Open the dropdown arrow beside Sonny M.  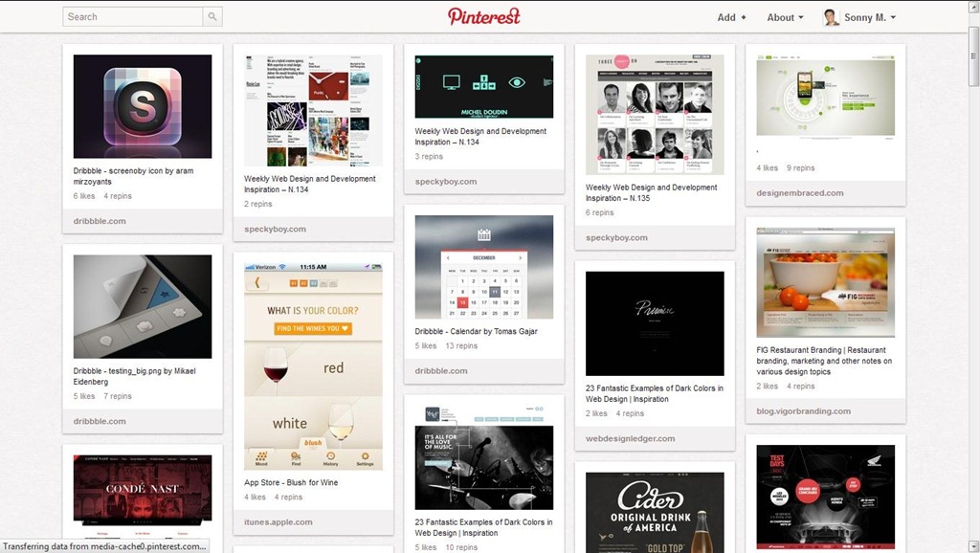(x=893, y=17)
